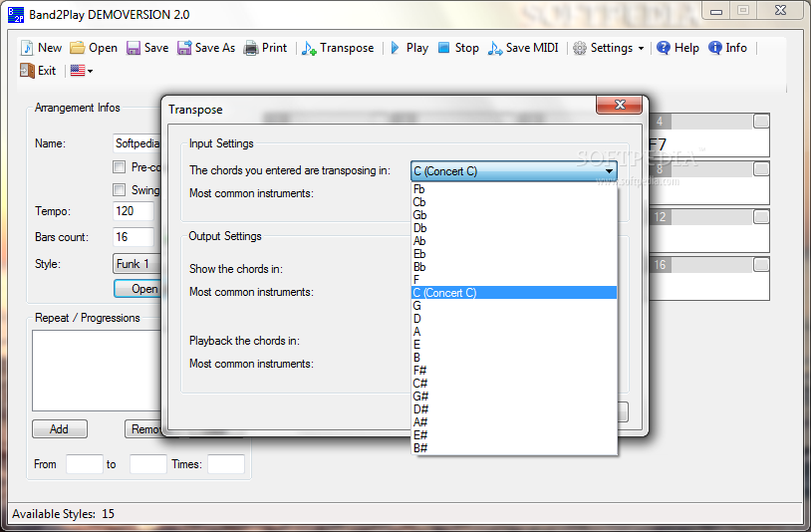
Task: Choose B from the key list
Action: (x=514, y=358)
